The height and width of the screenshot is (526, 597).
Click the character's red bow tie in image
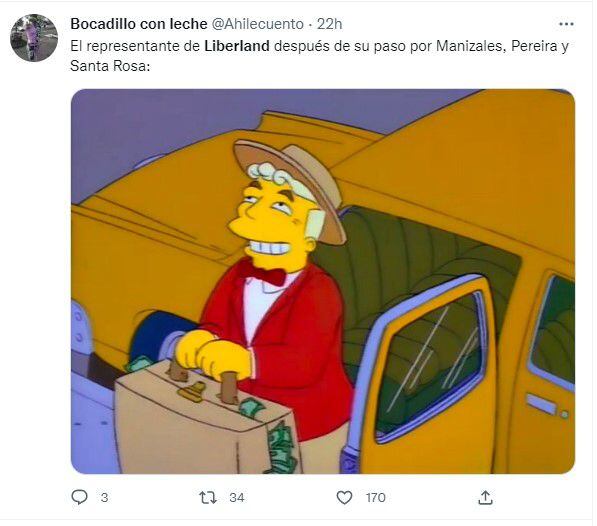pos(264,273)
